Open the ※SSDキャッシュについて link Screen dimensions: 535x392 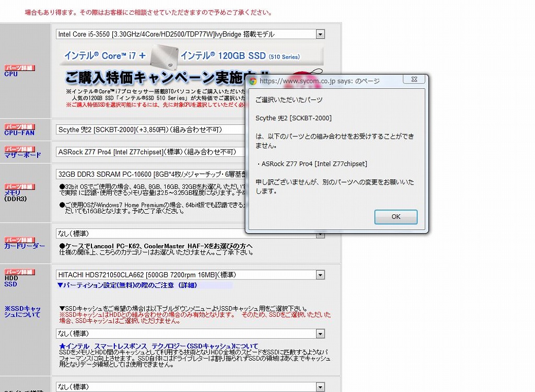pyautogui.click(x=22, y=312)
